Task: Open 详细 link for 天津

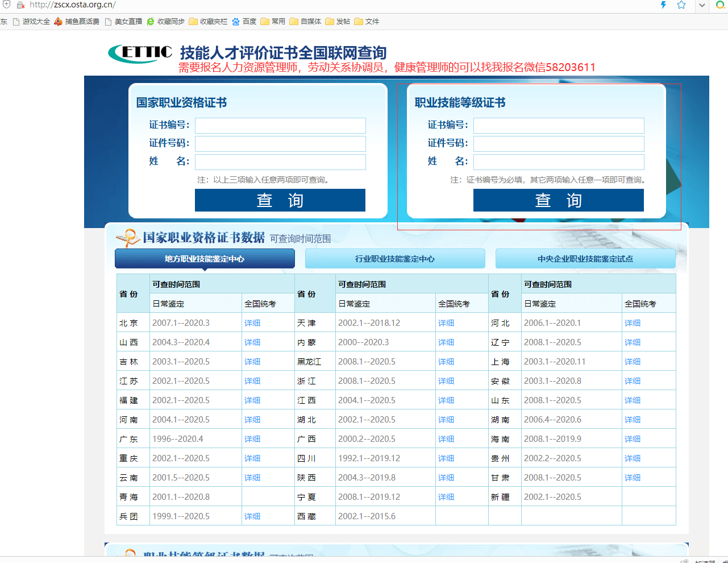Action: pos(446,323)
